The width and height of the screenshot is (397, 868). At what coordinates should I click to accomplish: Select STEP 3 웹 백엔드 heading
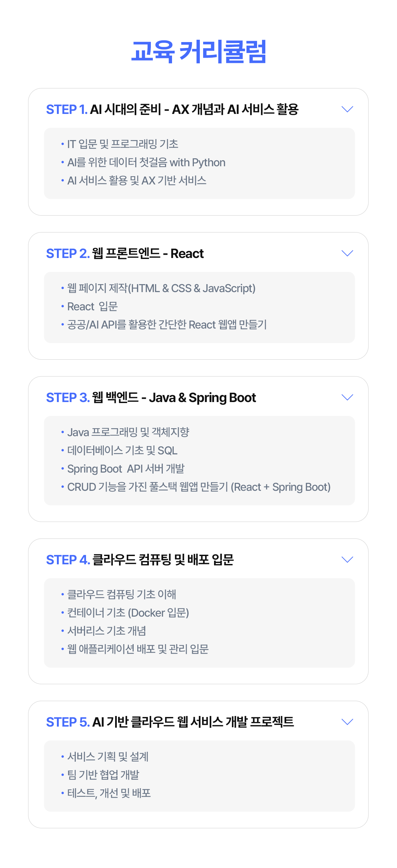point(151,398)
